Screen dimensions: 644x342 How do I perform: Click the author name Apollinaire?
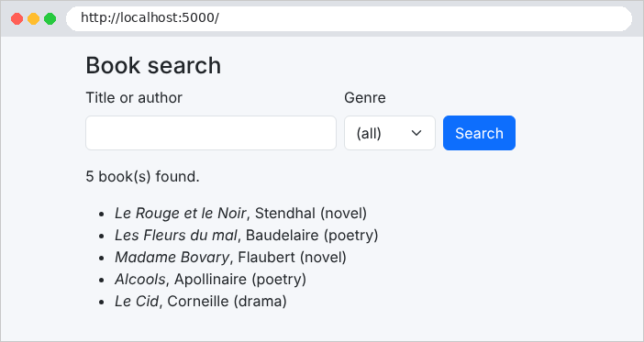click(x=211, y=279)
